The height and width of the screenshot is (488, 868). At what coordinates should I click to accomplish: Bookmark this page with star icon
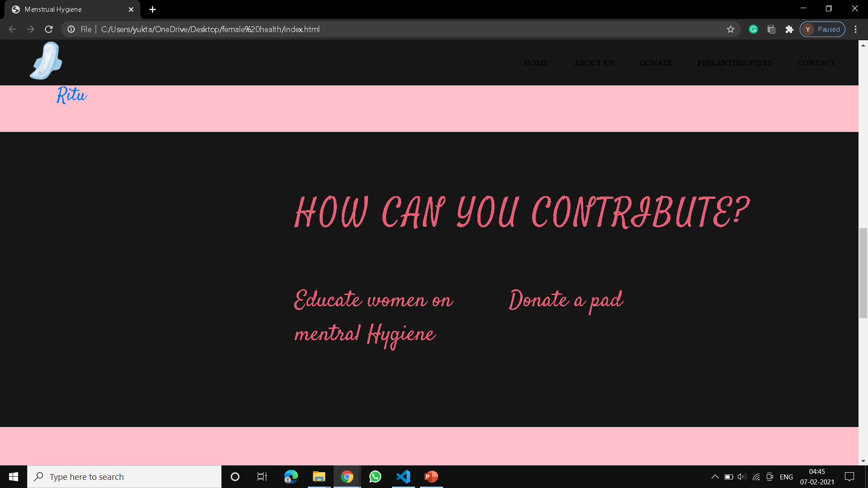731,29
